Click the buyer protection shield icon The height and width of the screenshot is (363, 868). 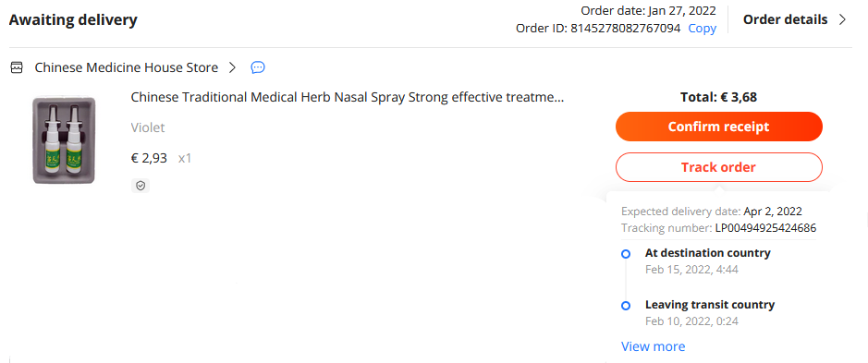pyautogui.click(x=141, y=186)
